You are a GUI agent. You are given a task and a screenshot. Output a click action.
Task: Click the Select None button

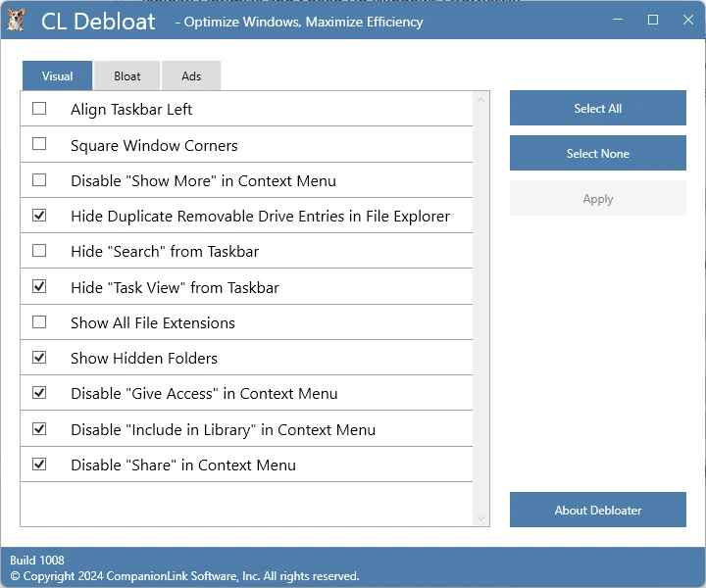(x=598, y=153)
